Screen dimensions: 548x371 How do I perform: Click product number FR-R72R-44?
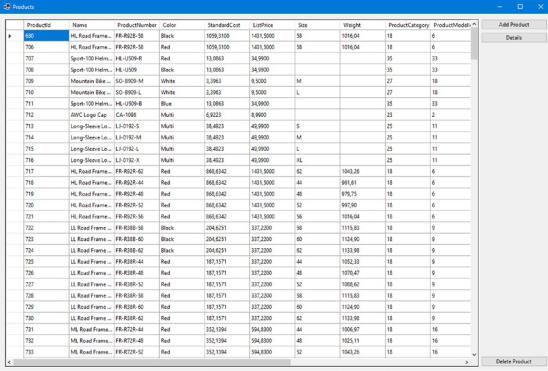pos(137,329)
